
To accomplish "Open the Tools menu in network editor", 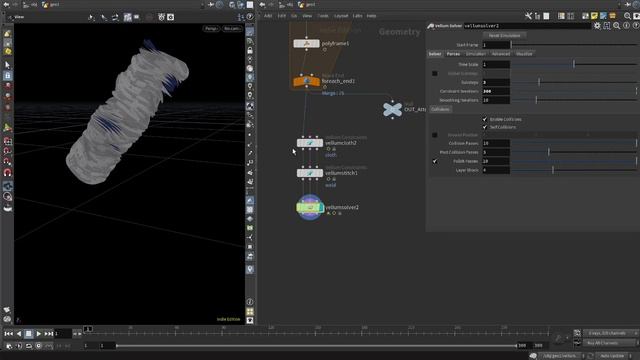I will pos(323,16).
